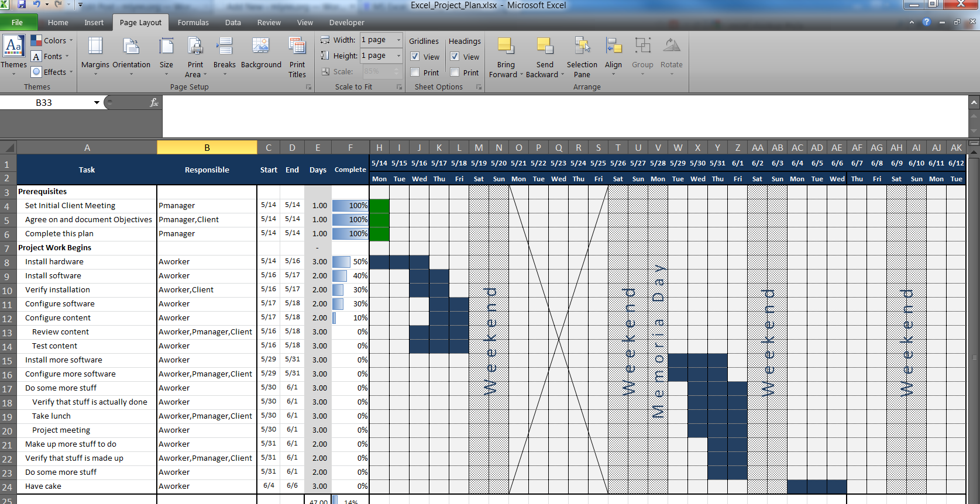Toggle the Headings View checkbox
This screenshot has height=504, width=980.
click(x=455, y=57)
